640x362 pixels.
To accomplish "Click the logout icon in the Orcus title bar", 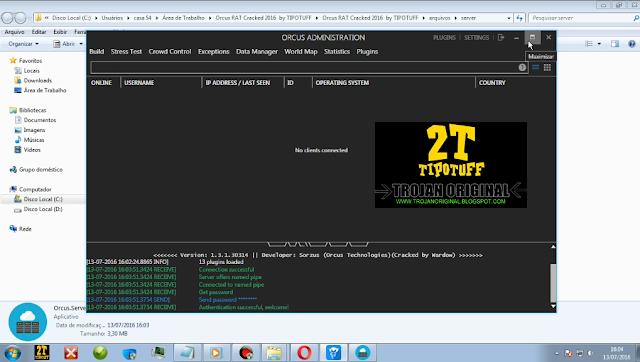I will pyautogui.click(x=501, y=38).
